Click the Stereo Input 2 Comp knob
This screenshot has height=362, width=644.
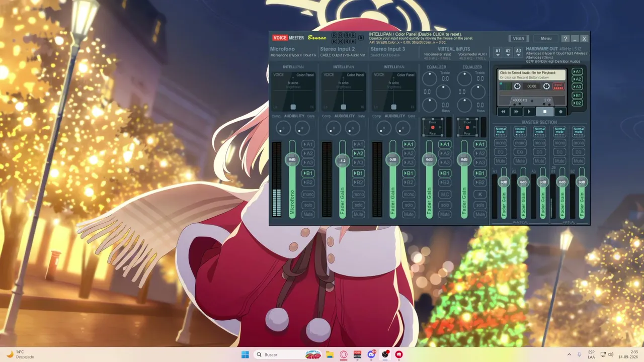(333, 128)
